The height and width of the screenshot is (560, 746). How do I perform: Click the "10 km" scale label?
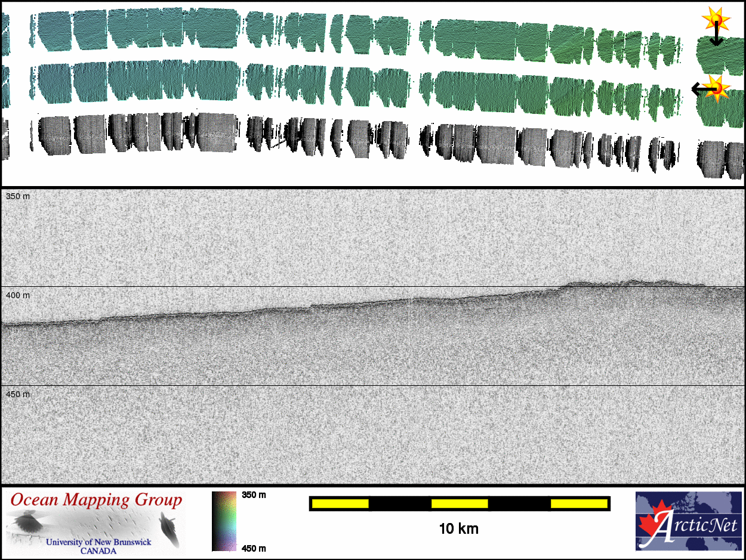click(458, 528)
